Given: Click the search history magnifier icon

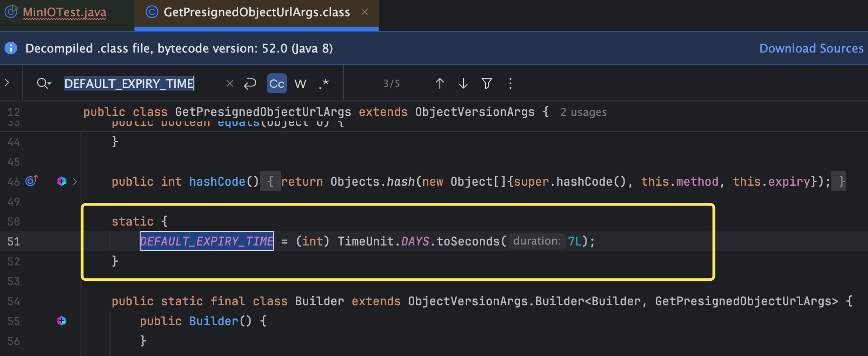Looking at the screenshot, I should pyautogui.click(x=43, y=83).
